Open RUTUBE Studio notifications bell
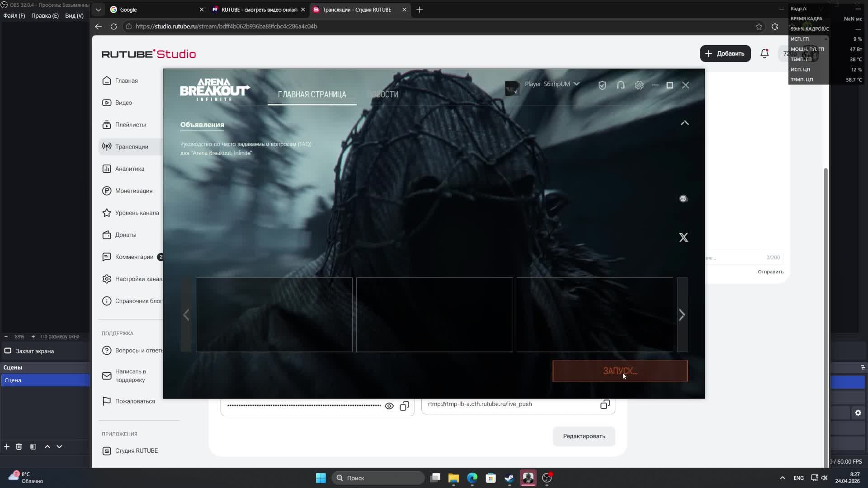Screen dimensions: 868x488 tap(764, 53)
